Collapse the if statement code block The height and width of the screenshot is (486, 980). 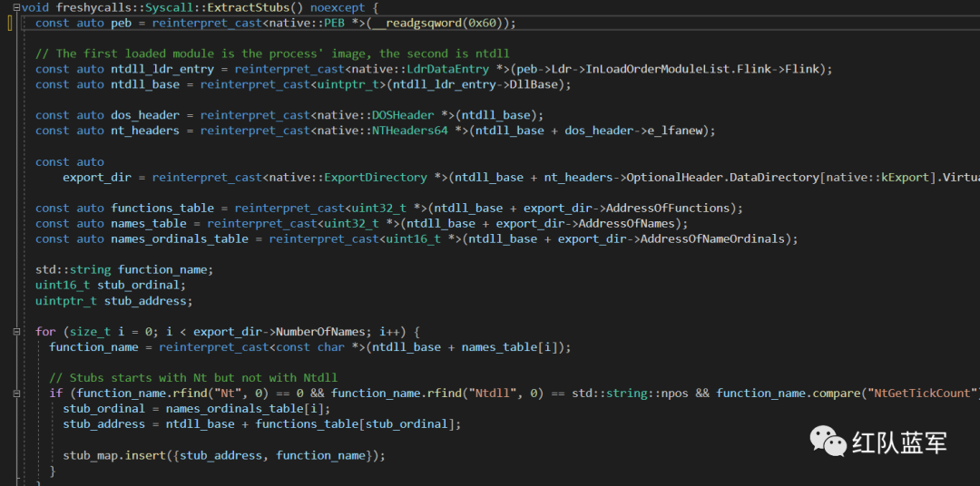click(x=16, y=394)
